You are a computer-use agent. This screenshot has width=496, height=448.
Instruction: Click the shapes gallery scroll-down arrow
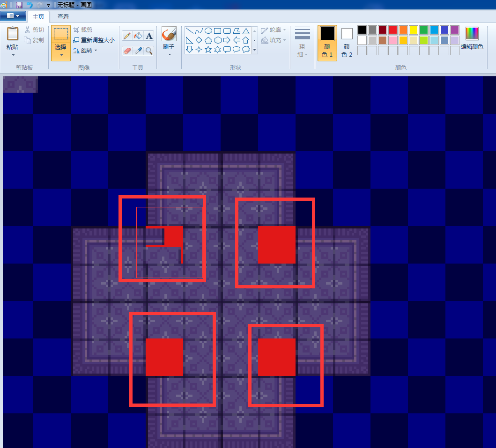click(255, 40)
